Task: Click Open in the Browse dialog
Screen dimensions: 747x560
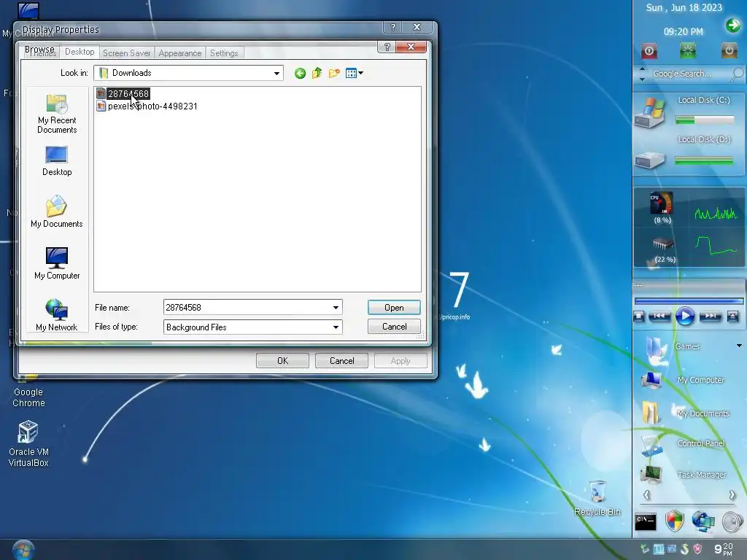Action: coord(394,308)
